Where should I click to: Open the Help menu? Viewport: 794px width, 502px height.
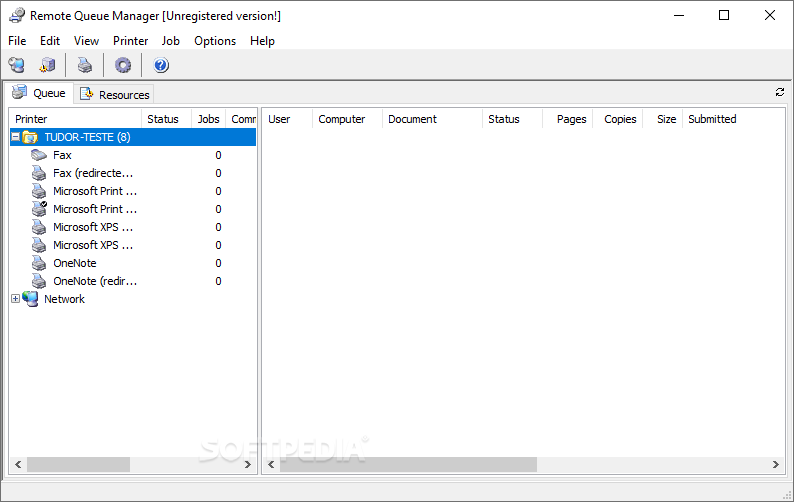[x=262, y=41]
